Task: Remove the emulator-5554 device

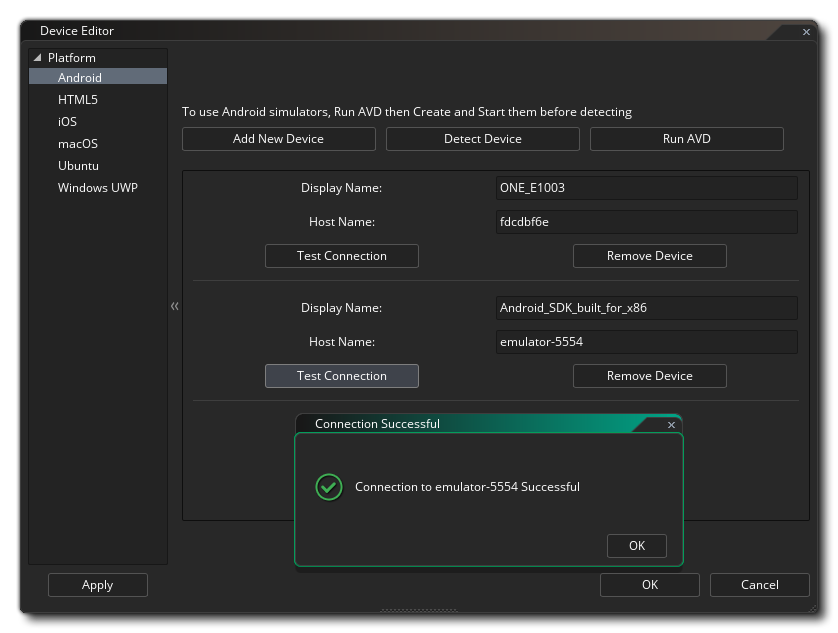Action: click(x=650, y=376)
